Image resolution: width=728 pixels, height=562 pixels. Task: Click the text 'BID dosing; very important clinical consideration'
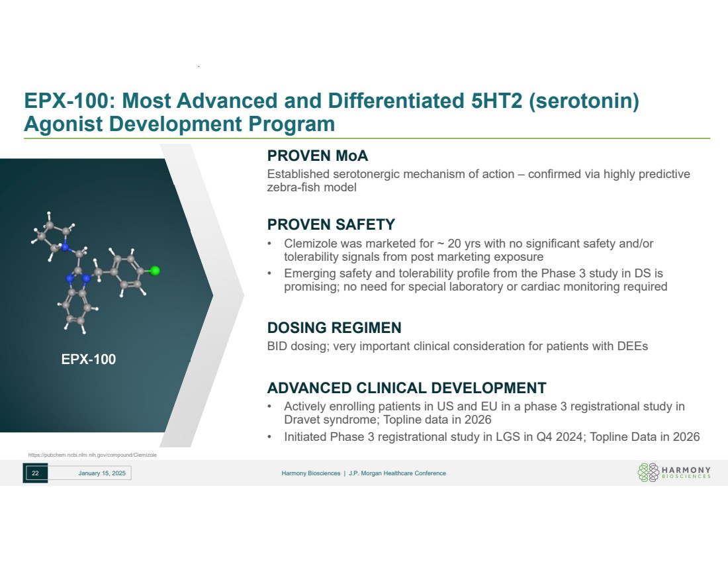[x=457, y=346]
